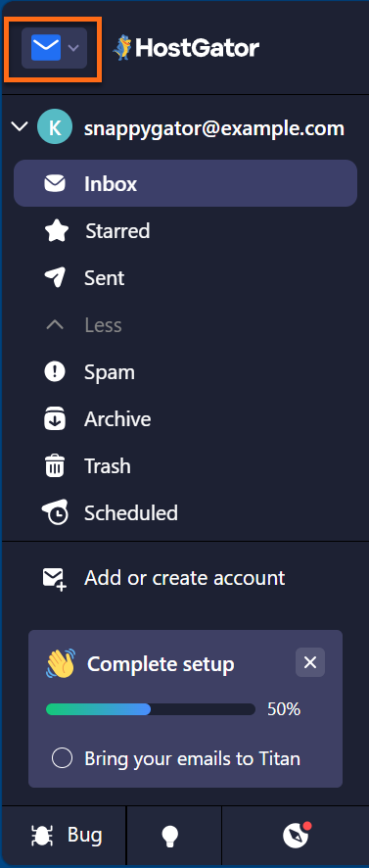Click the lightbulb suggestions icon
The image size is (369, 868).
(x=170, y=836)
